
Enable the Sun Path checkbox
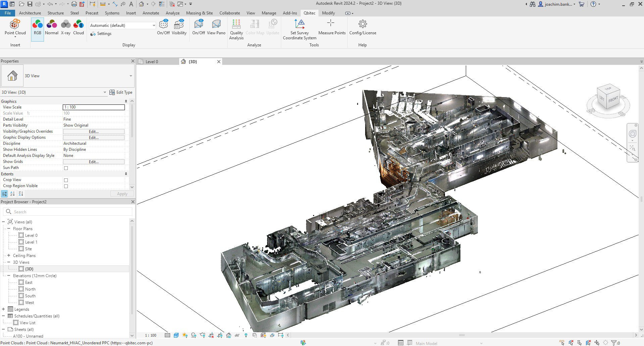pyautogui.click(x=66, y=168)
